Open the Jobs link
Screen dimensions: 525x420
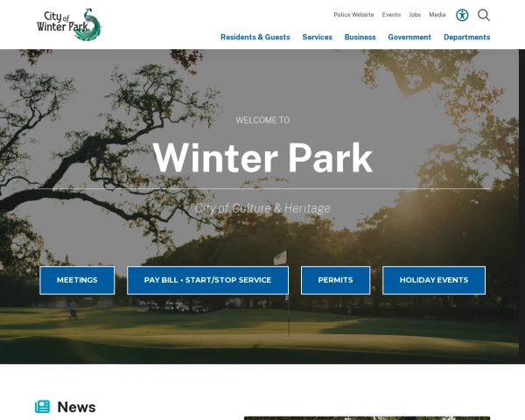pos(415,15)
